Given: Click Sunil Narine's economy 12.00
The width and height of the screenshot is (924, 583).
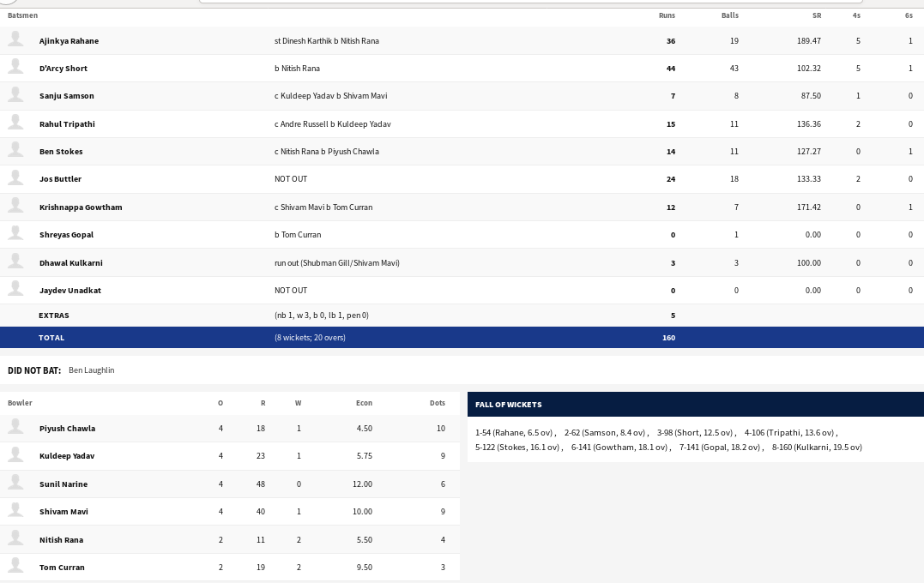Looking at the screenshot, I should [x=362, y=484].
